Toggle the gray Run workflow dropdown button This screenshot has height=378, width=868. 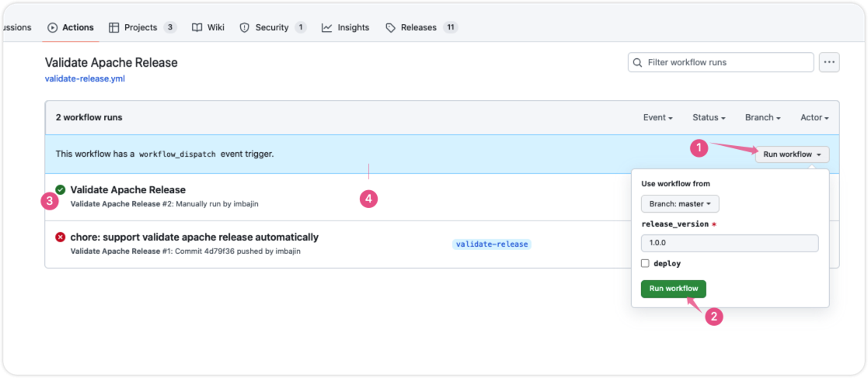792,154
